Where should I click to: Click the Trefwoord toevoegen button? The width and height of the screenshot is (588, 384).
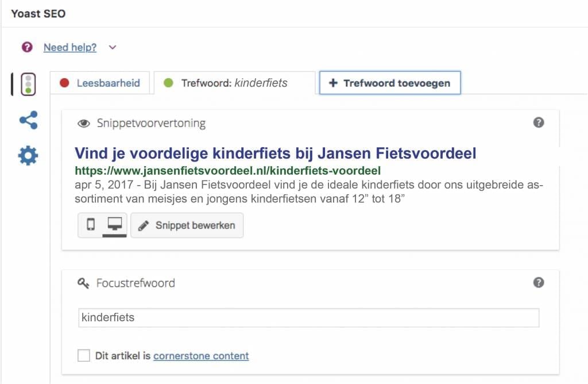[390, 83]
